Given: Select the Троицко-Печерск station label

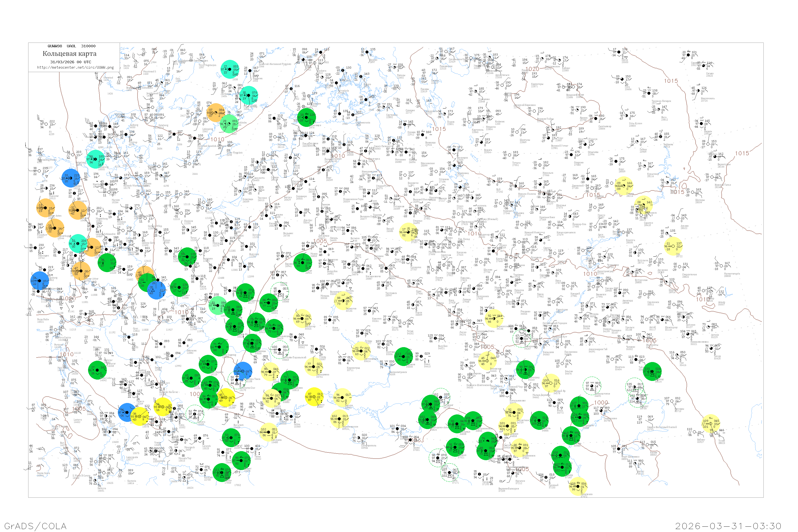Looking at the screenshot, I should 661,101.
